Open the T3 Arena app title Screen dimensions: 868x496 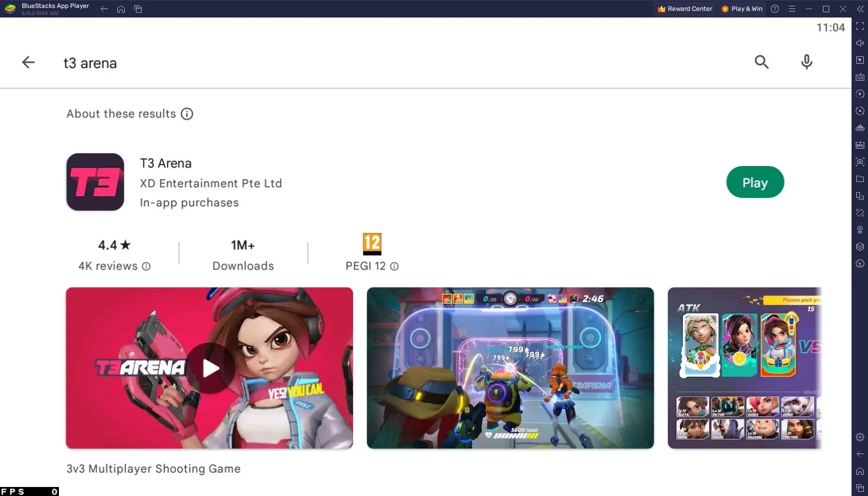tap(166, 163)
